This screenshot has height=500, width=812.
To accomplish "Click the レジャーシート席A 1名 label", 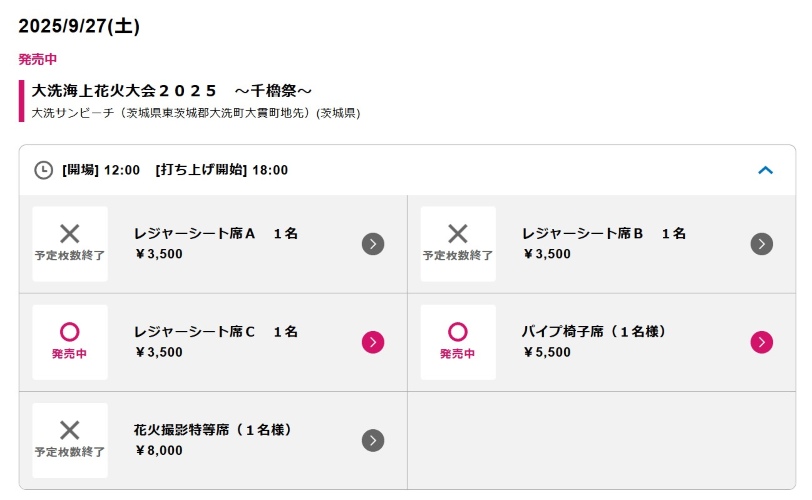I will click(216, 233).
